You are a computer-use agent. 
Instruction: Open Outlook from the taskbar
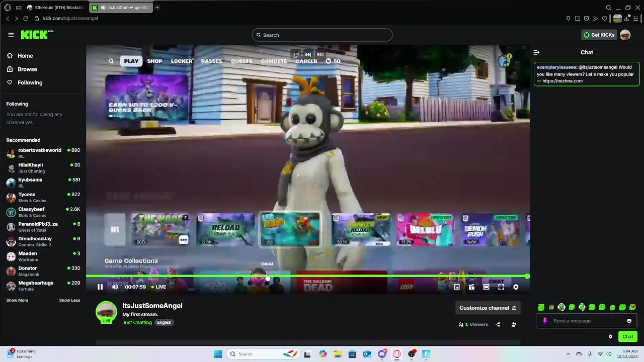click(x=367, y=354)
